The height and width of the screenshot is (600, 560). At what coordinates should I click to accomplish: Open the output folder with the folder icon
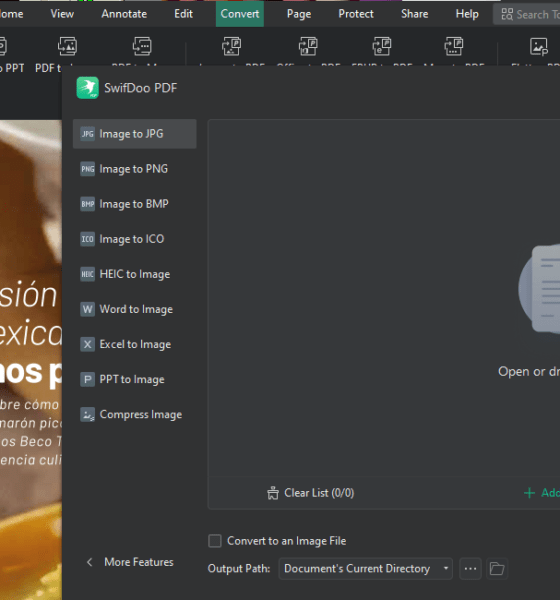click(x=497, y=569)
